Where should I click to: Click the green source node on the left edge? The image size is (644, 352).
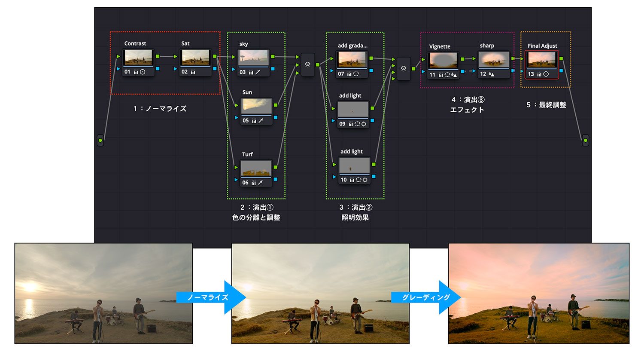(x=100, y=141)
